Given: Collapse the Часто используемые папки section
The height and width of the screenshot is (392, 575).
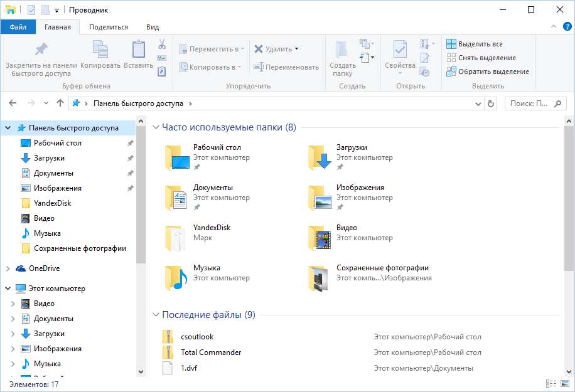Looking at the screenshot, I should pos(156,127).
